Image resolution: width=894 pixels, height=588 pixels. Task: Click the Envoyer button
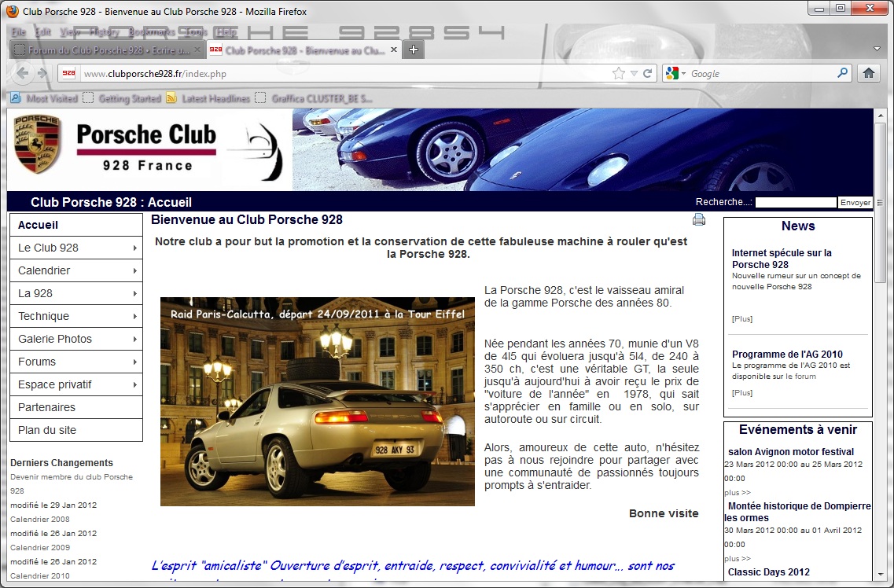(855, 202)
